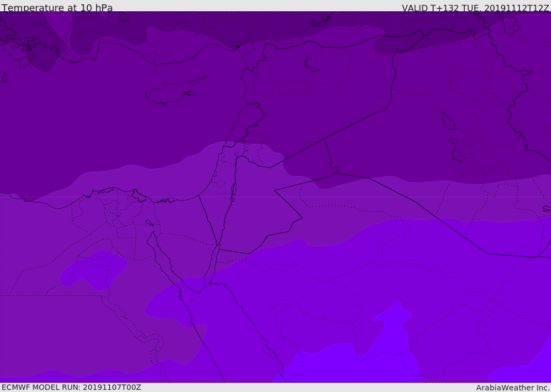Image resolution: width=551 pixels, height=392 pixels.
Task: Click the 'ECMWF MODEL RUN: 20191107T00Z' text
Action: point(72,387)
